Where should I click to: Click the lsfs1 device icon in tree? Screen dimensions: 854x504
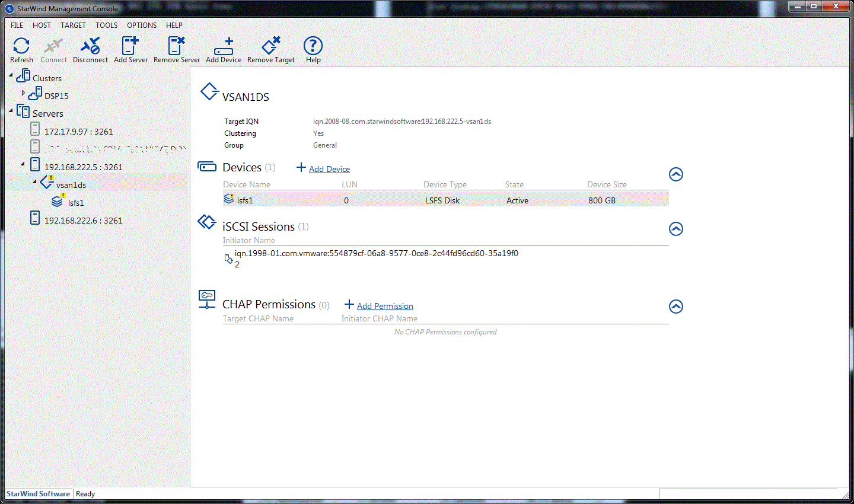[58, 200]
